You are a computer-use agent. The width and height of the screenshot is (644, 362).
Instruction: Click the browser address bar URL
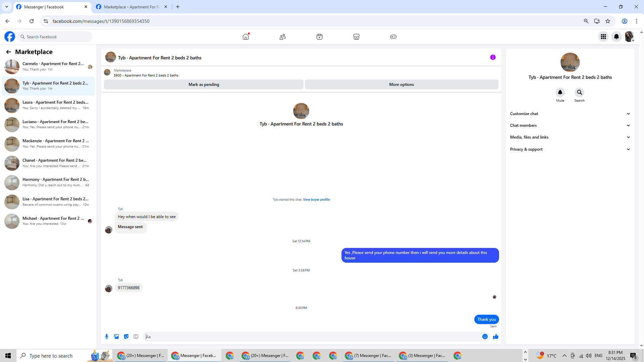pos(101,21)
